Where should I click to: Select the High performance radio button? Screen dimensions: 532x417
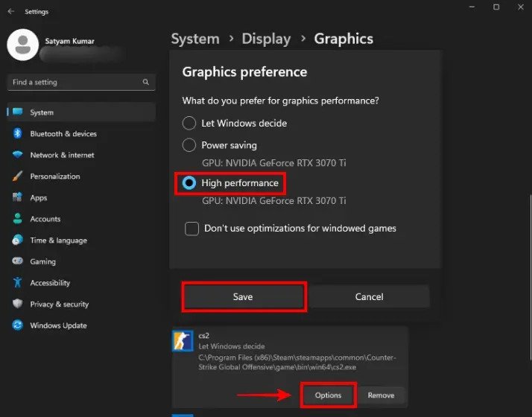click(x=189, y=183)
